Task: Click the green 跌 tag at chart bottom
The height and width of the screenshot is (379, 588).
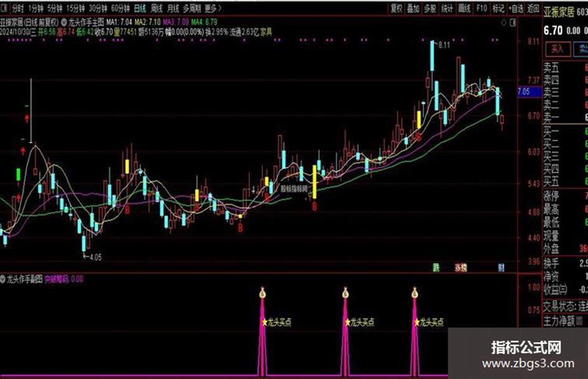Action: tap(436, 268)
